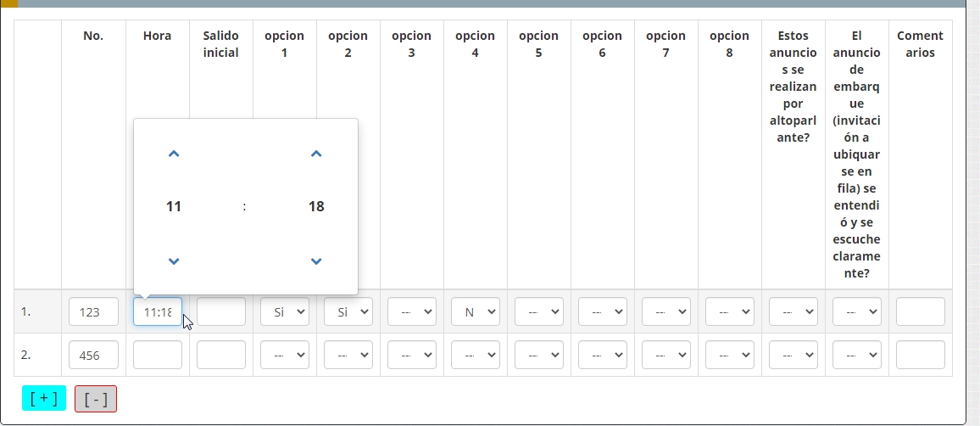This screenshot has height=426, width=980.
Task: Decrease the hour with the down arrow
Action: (174, 261)
